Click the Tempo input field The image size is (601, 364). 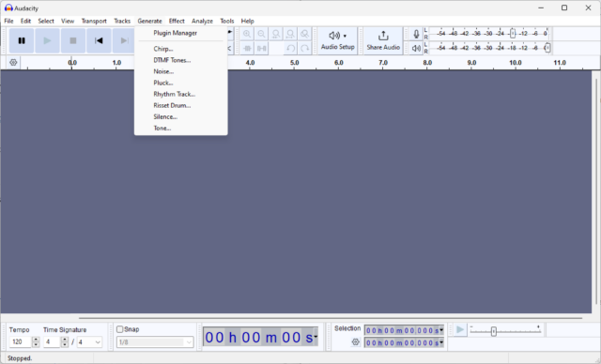(21, 341)
